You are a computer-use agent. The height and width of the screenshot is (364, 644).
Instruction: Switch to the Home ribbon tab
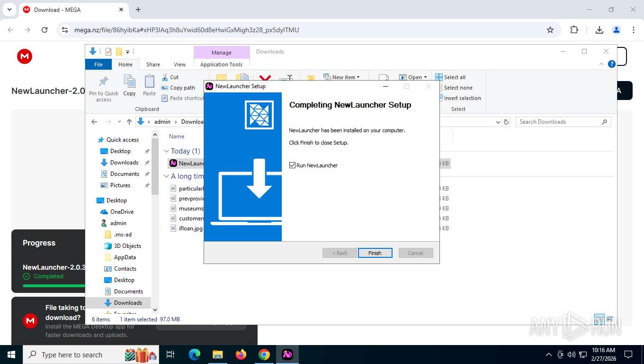[x=125, y=64]
